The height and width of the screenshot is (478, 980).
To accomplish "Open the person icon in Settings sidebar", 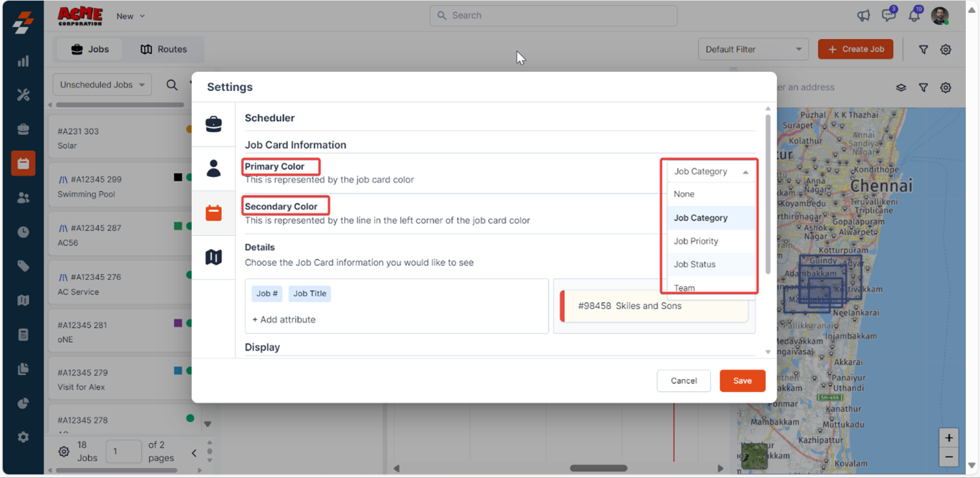I will click(x=213, y=169).
